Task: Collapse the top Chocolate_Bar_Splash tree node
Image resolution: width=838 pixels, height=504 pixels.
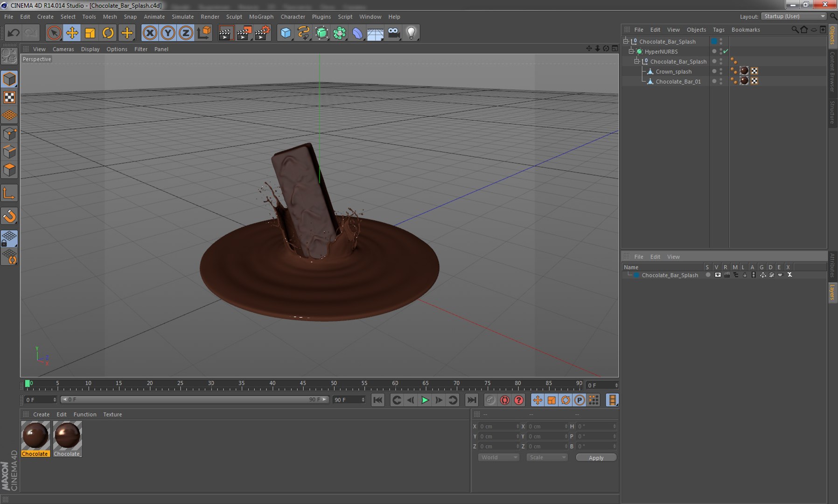Action: click(626, 41)
